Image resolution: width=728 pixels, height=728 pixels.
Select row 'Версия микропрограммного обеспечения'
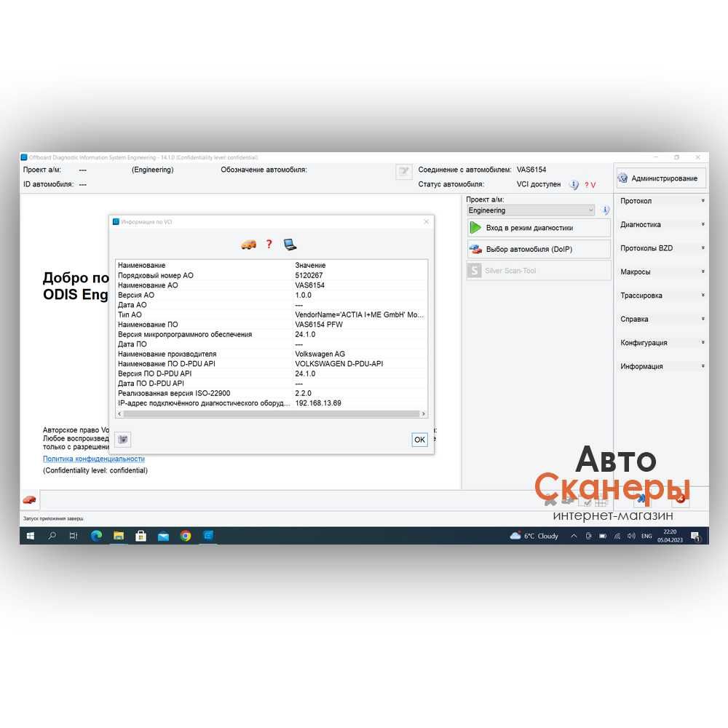pos(271,334)
